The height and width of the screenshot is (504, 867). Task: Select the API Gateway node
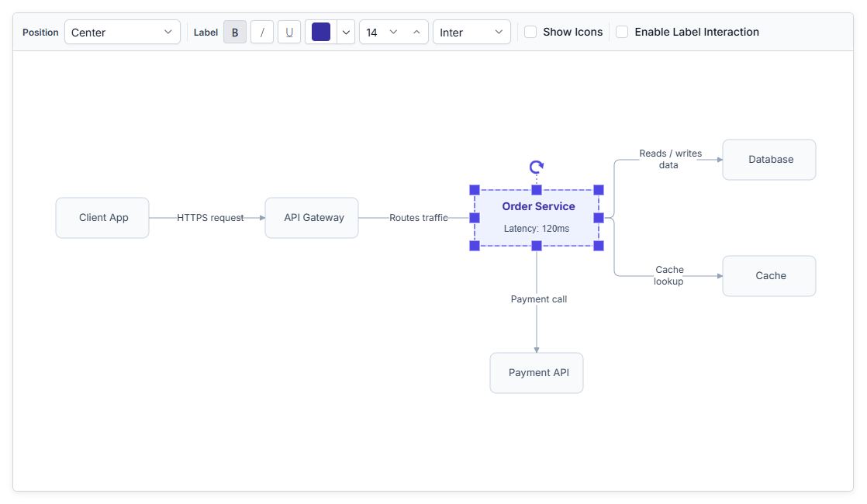click(312, 218)
